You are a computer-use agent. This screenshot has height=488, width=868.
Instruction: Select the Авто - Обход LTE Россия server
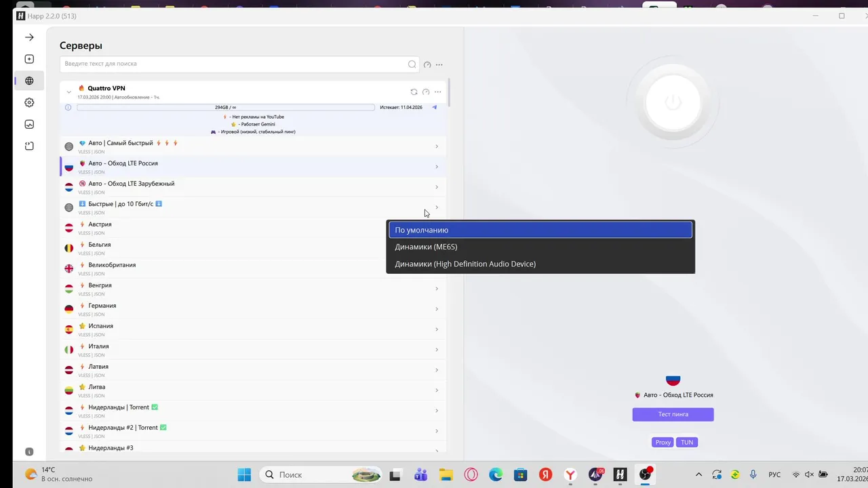tap(253, 167)
